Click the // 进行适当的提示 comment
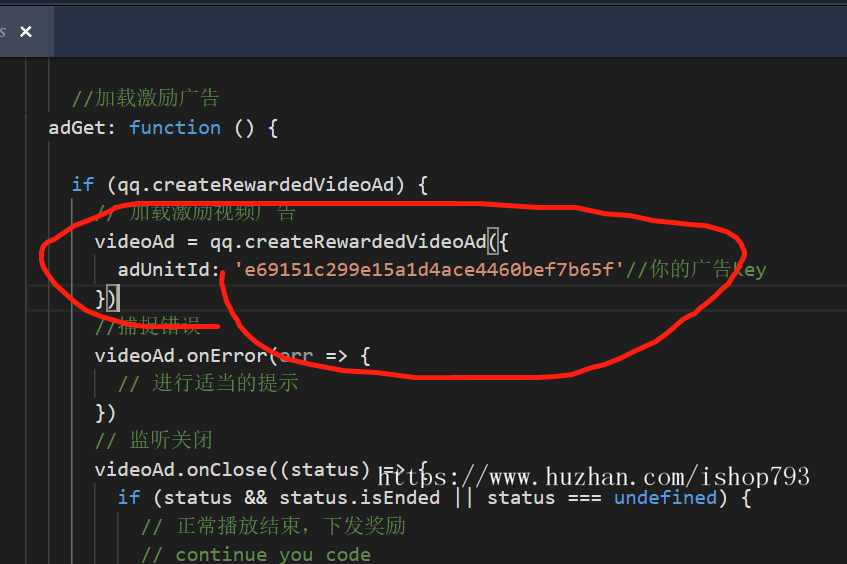 tap(208, 383)
